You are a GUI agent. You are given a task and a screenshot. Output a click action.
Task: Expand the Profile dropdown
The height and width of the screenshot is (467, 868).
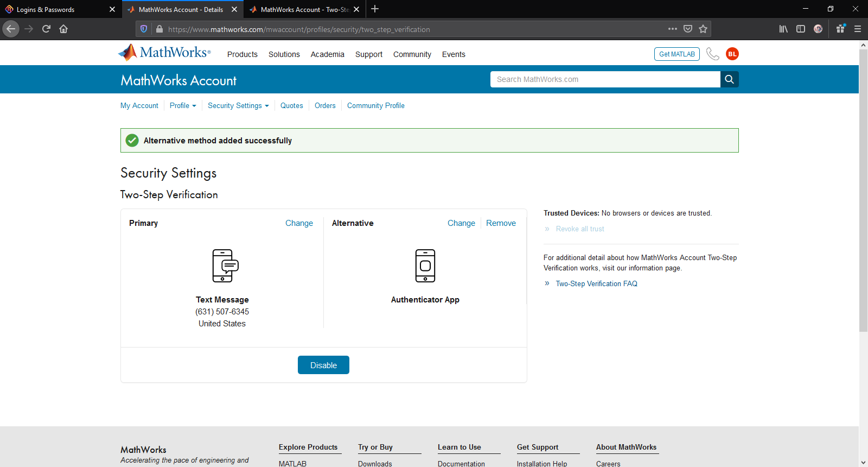tap(183, 105)
